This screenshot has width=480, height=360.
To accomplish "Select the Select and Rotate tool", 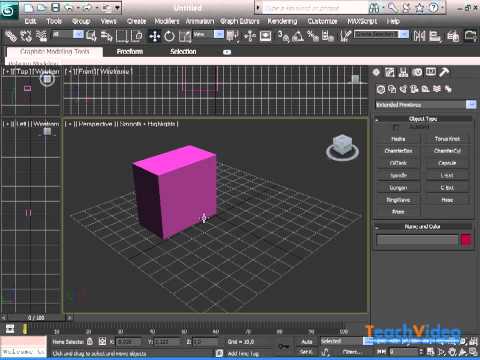I will 169,36.
